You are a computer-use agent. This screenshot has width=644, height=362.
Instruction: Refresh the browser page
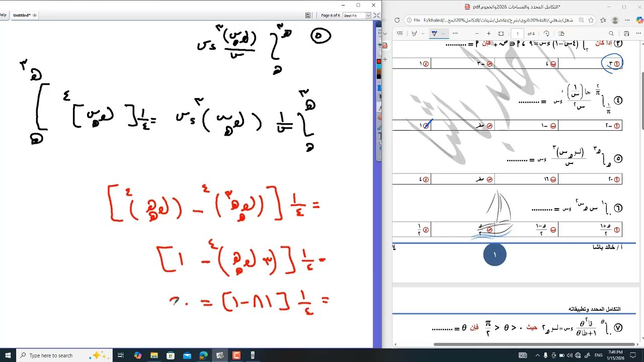coord(397,20)
